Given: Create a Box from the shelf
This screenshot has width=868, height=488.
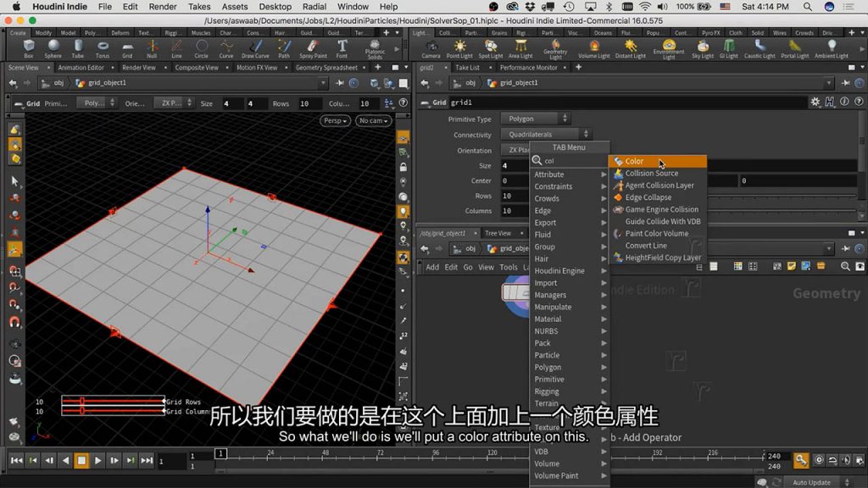Looking at the screenshot, I should [29, 48].
